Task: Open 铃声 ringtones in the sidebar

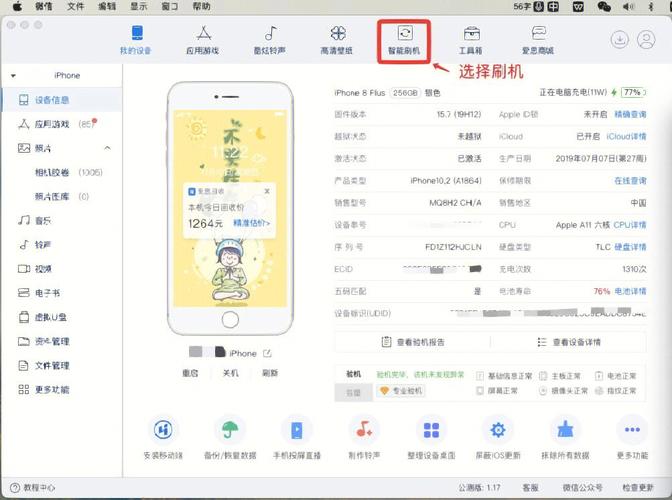Action: [34, 245]
